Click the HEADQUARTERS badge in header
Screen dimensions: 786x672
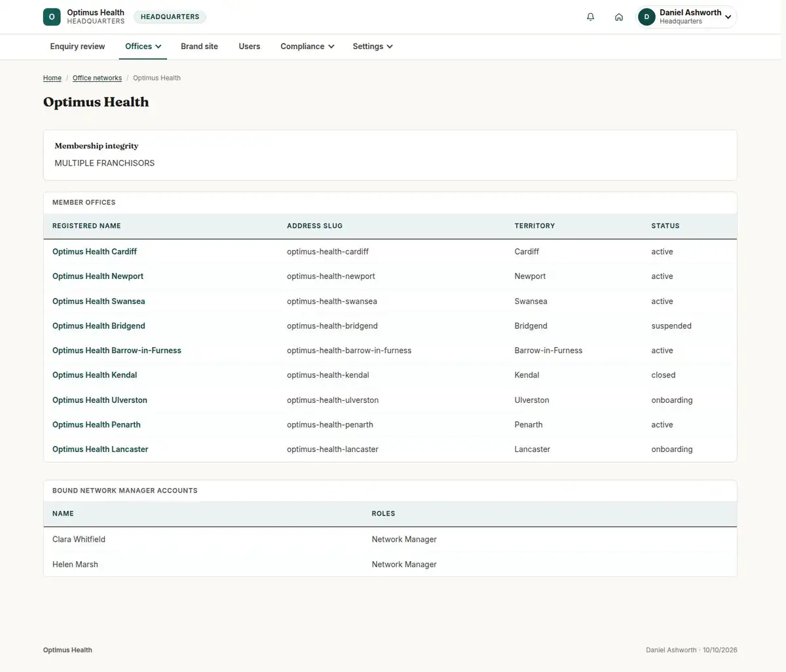[170, 17]
